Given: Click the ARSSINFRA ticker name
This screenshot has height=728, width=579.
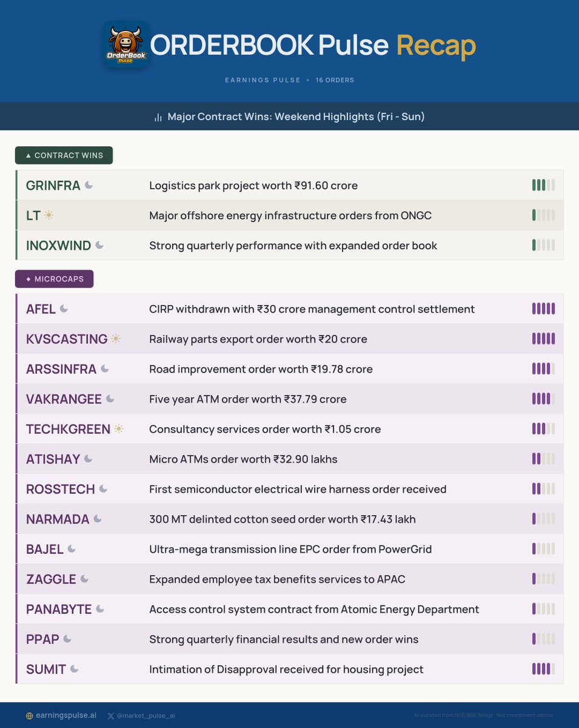Looking at the screenshot, I should pyautogui.click(x=61, y=369).
